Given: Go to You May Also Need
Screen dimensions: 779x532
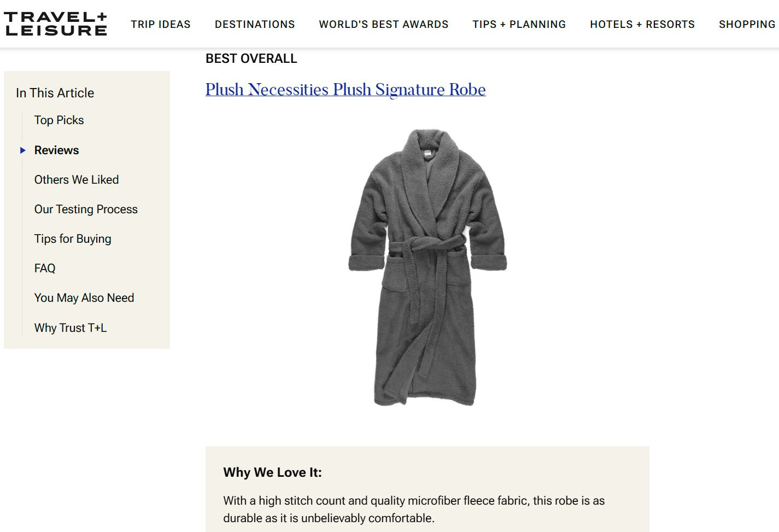Looking at the screenshot, I should tap(84, 298).
